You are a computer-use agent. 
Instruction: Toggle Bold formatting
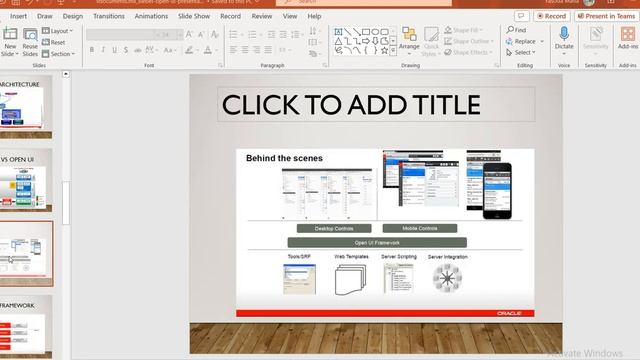click(92, 50)
